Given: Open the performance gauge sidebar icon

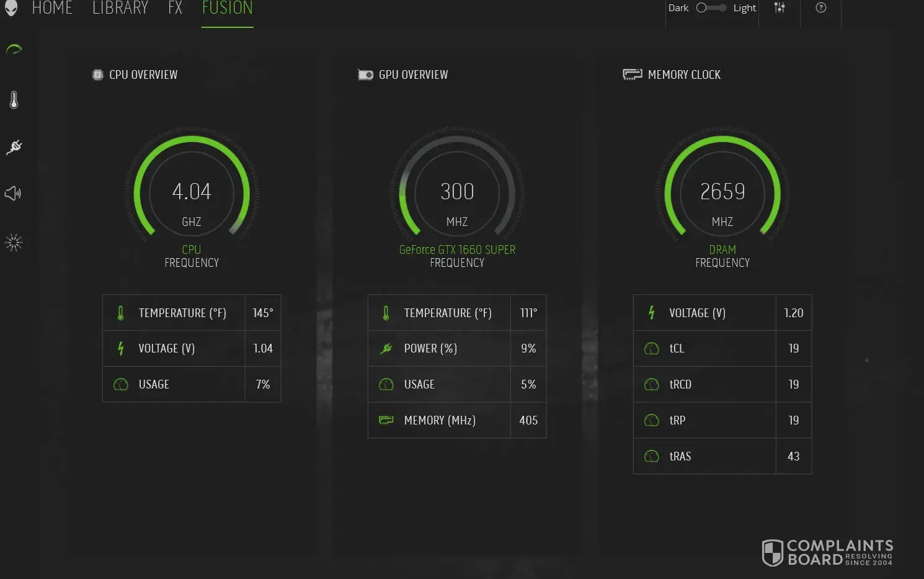Looking at the screenshot, I should tap(14, 50).
